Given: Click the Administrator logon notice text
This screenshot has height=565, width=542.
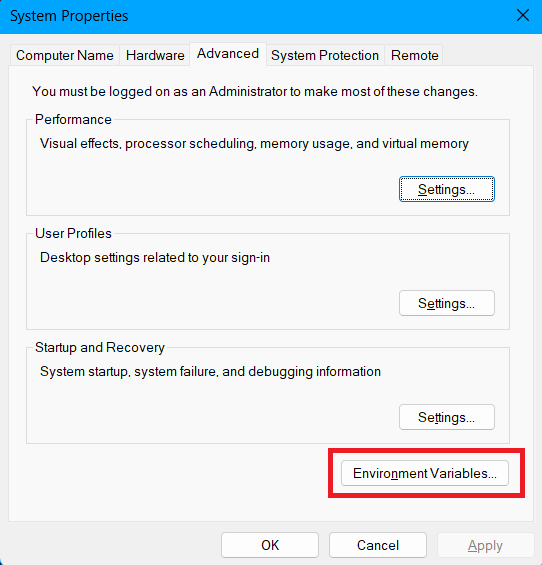Looking at the screenshot, I should [255, 92].
